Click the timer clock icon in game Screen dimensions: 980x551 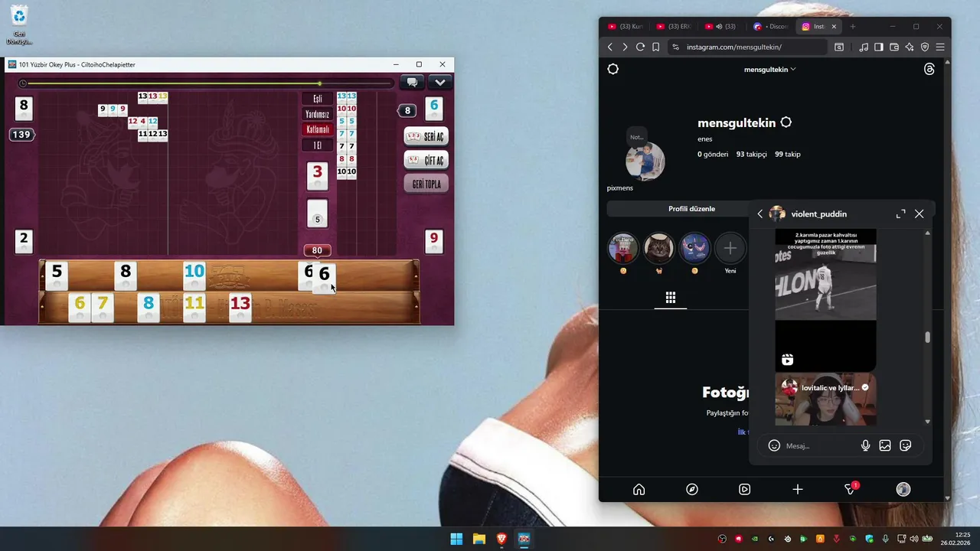tap(23, 83)
